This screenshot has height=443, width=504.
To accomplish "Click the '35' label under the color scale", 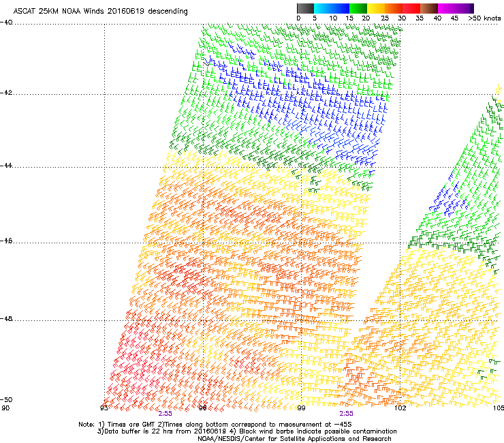I will click(420, 18).
